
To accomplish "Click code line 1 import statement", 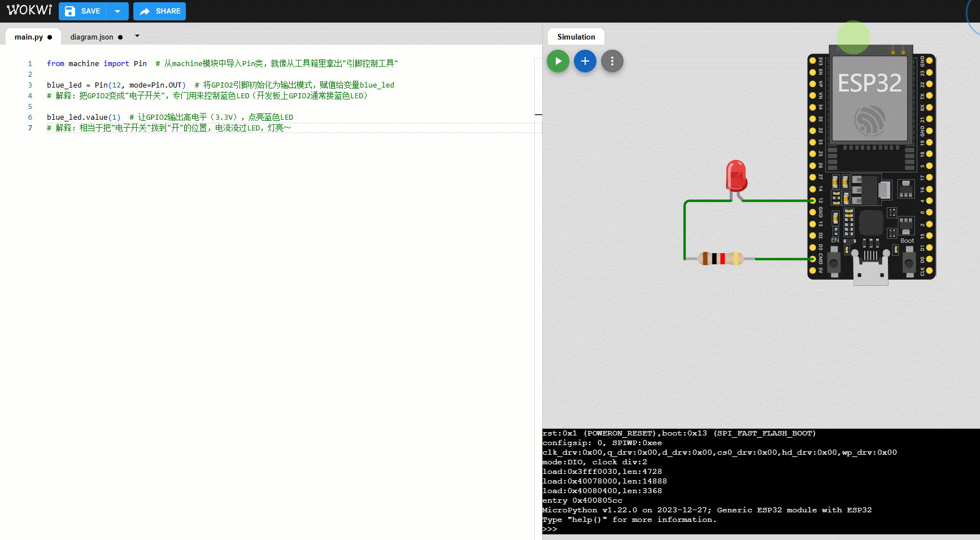I will pos(222,63).
